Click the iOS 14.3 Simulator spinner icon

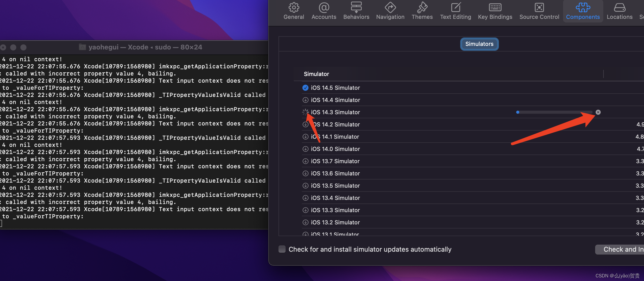[x=305, y=112]
